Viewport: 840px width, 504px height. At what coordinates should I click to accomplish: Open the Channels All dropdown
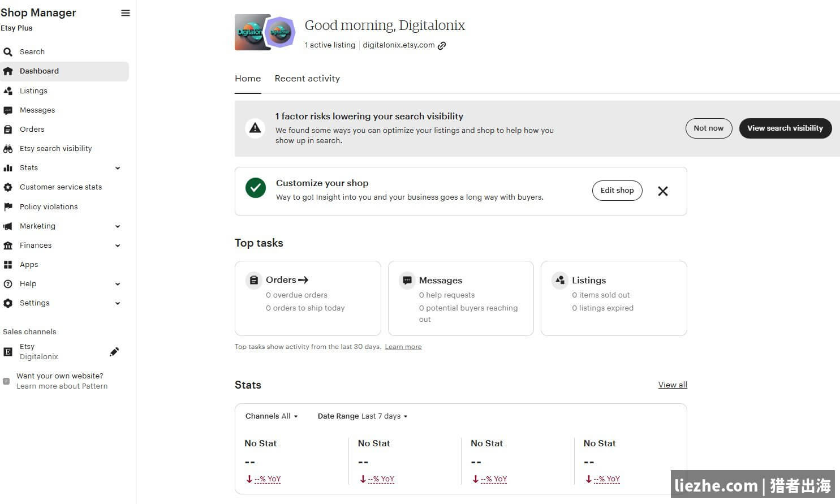[272, 416]
